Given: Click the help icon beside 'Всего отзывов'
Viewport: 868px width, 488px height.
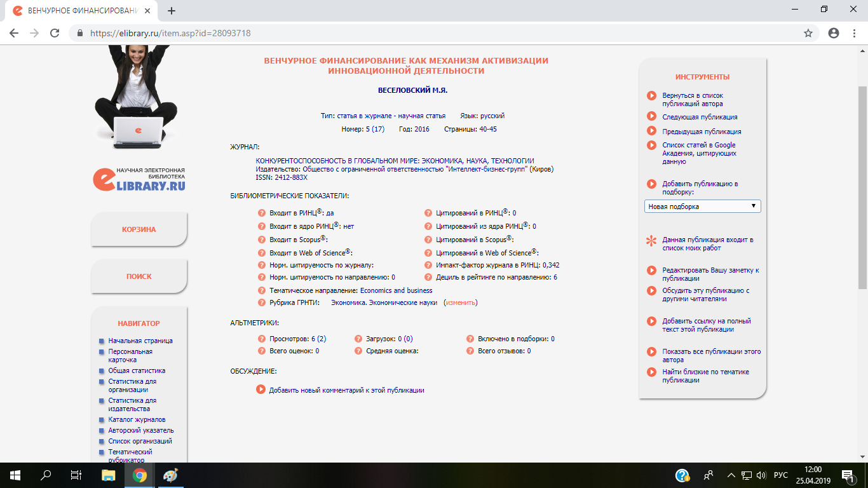Looking at the screenshot, I should coord(470,351).
